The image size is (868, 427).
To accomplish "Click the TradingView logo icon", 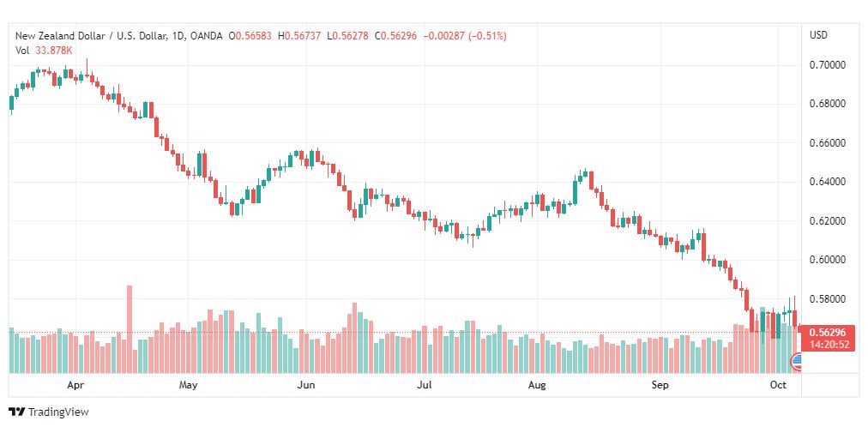I will pos(16,412).
